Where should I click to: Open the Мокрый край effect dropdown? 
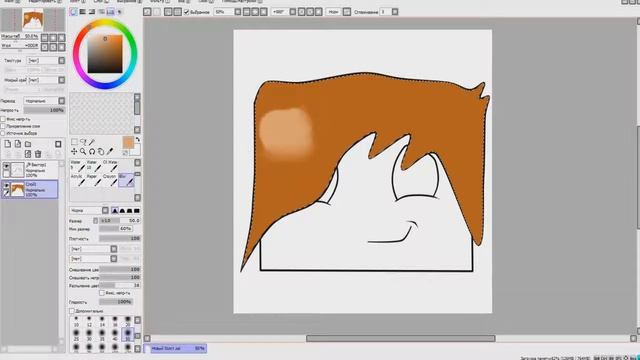point(46,80)
